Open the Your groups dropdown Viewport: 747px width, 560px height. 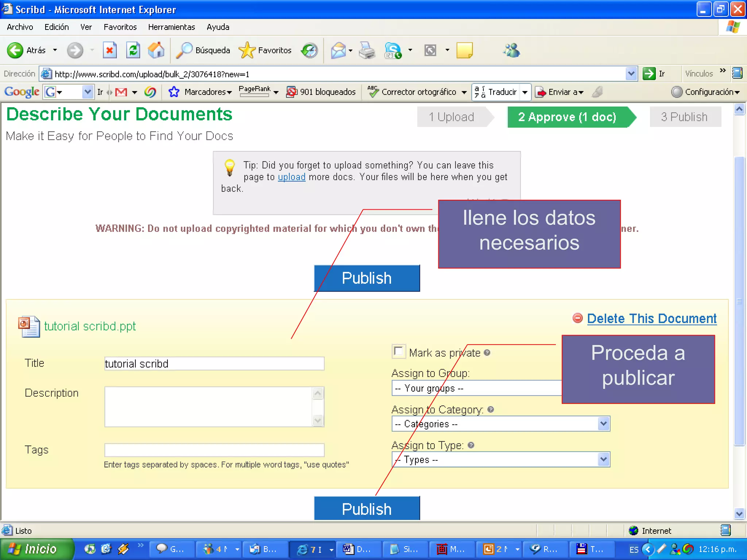[477, 388]
